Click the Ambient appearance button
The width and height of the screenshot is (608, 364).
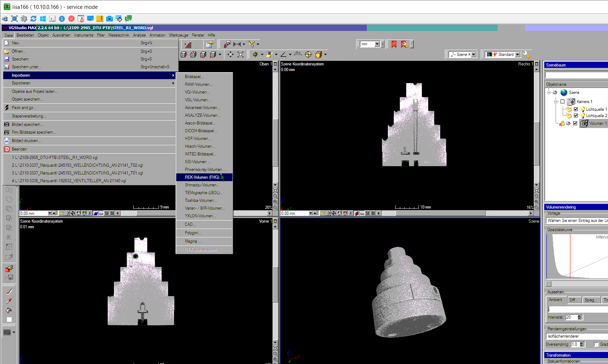[556, 300]
